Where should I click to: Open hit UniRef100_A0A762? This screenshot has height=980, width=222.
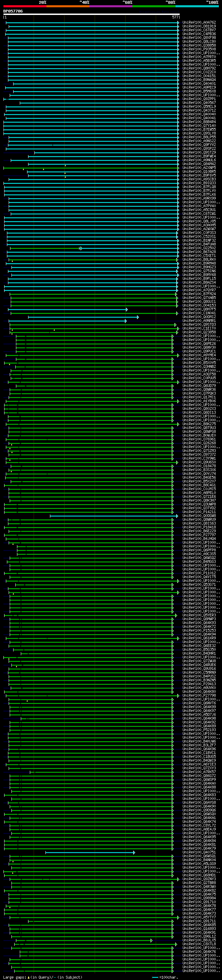[x=199, y=23]
